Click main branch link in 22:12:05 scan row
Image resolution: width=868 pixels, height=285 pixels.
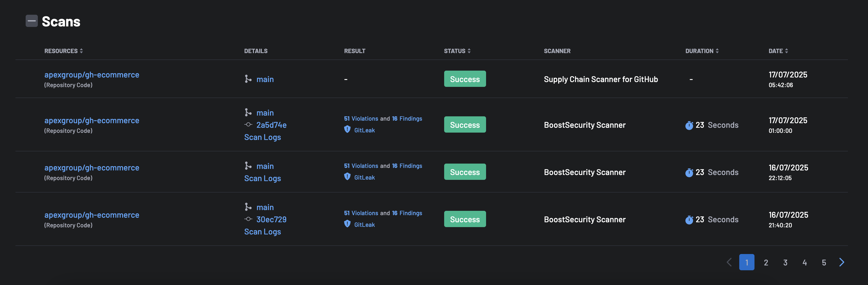pos(265,166)
